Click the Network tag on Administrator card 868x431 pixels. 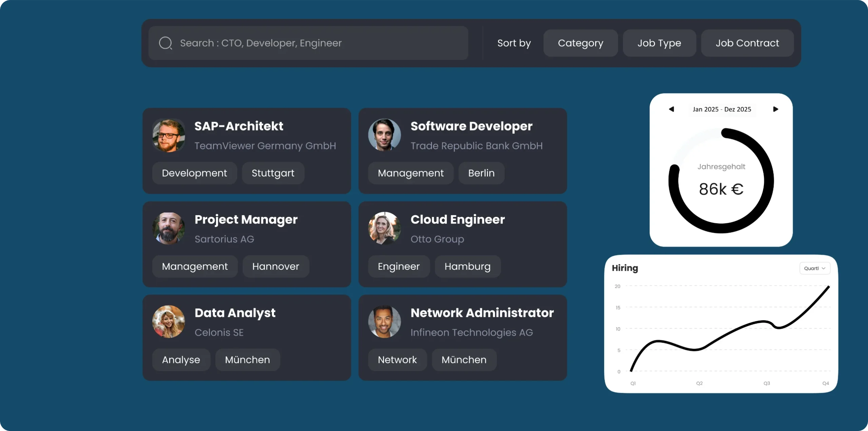click(x=397, y=360)
